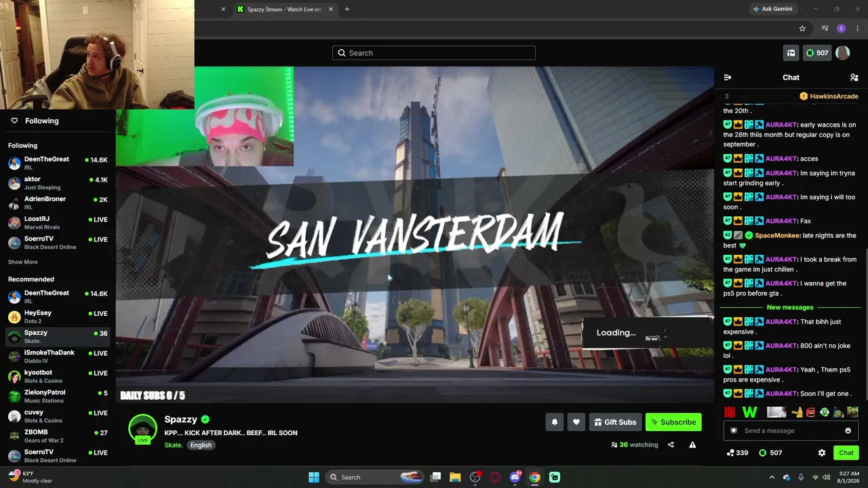Viewport: 868px width, 488px height.
Task: Select the yellow pointing emote
Action: click(x=797, y=412)
